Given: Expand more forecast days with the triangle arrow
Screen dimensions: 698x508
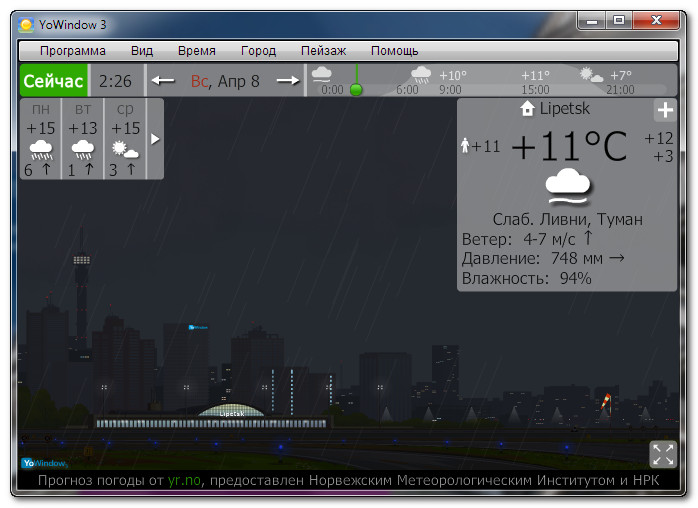Looking at the screenshot, I should coord(155,139).
